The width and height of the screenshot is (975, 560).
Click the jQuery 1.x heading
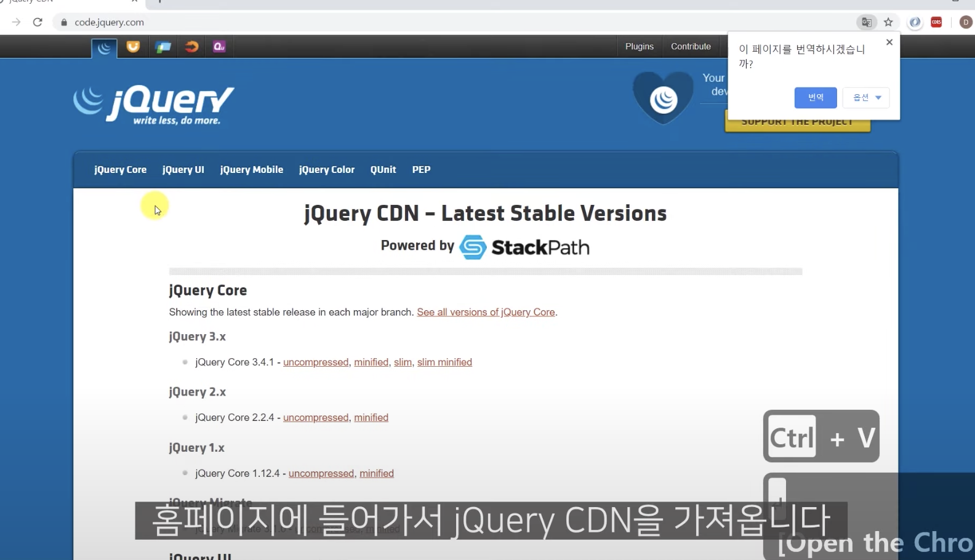196,448
